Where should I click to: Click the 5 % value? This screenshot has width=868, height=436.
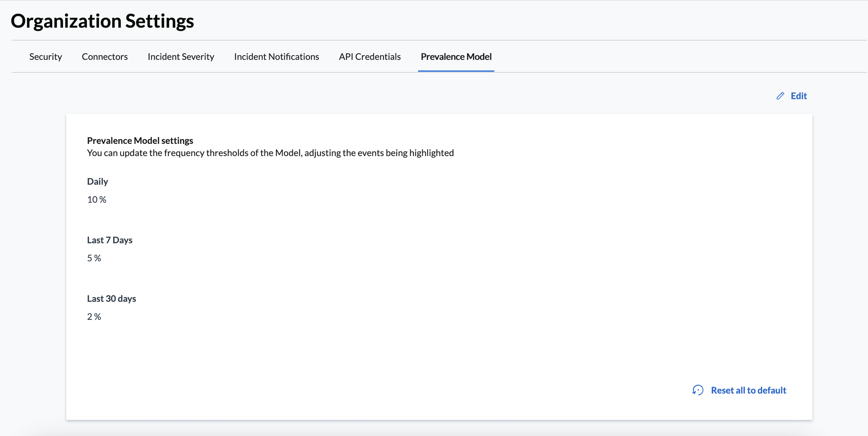tap(94, 258)
